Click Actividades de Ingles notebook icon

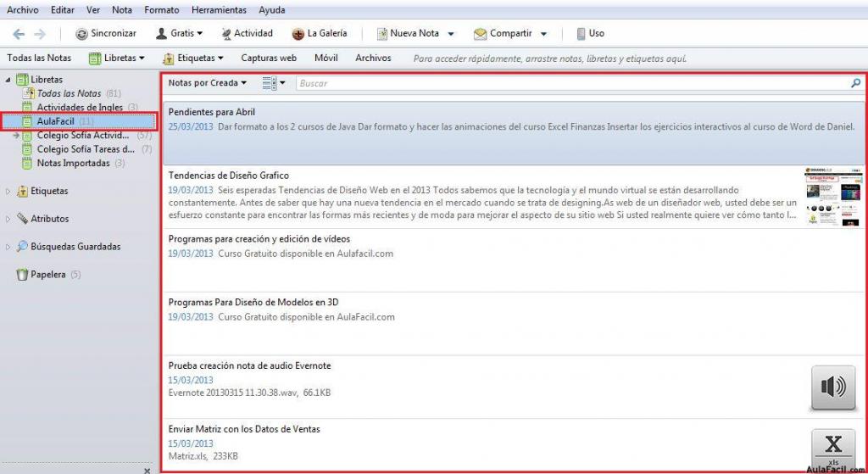[x=26, y=108]
